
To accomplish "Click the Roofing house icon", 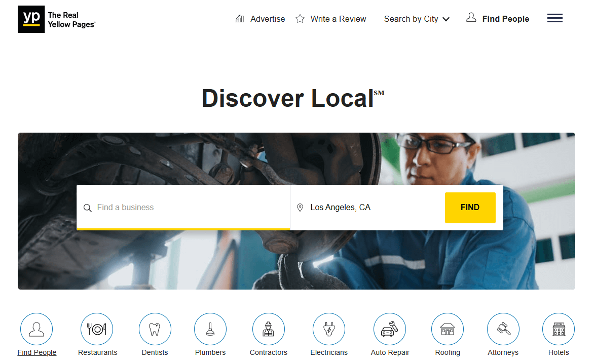I will 448,329.
